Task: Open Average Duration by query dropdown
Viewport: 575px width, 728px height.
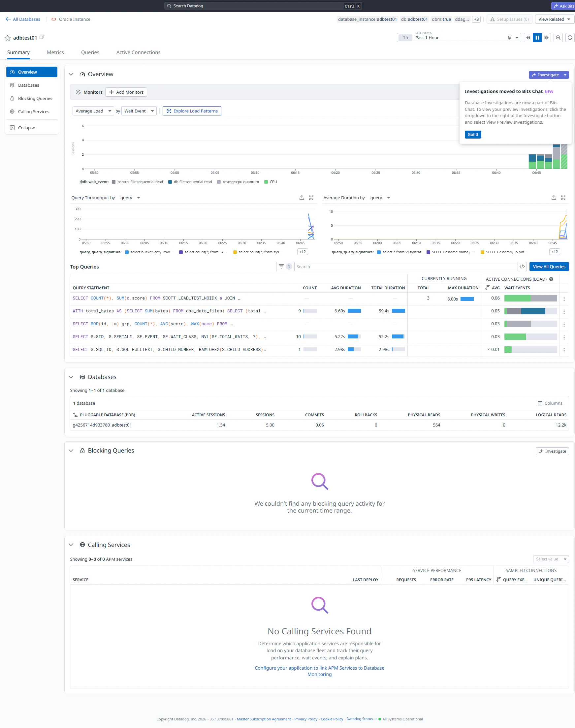Action: pos(380,198)
